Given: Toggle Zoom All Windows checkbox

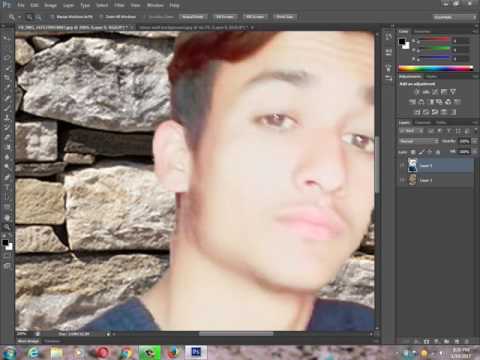Looking at the screenshot, I should tap(101, 17).
